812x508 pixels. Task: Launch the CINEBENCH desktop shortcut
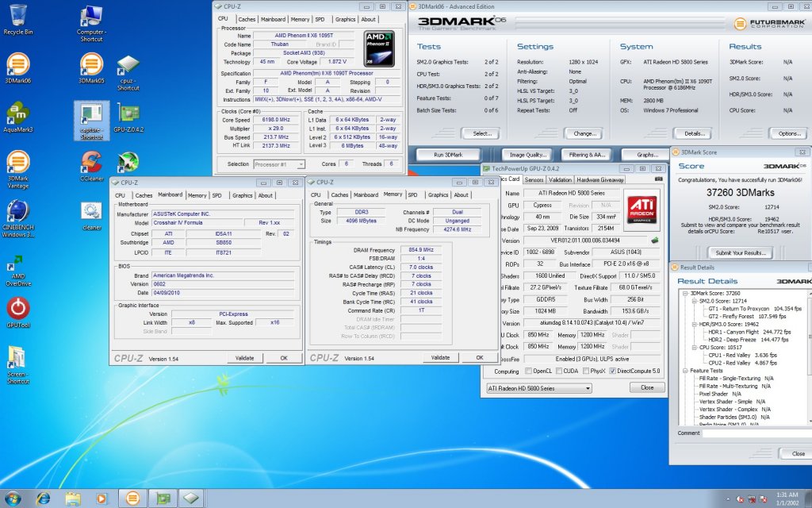[18, 218]
